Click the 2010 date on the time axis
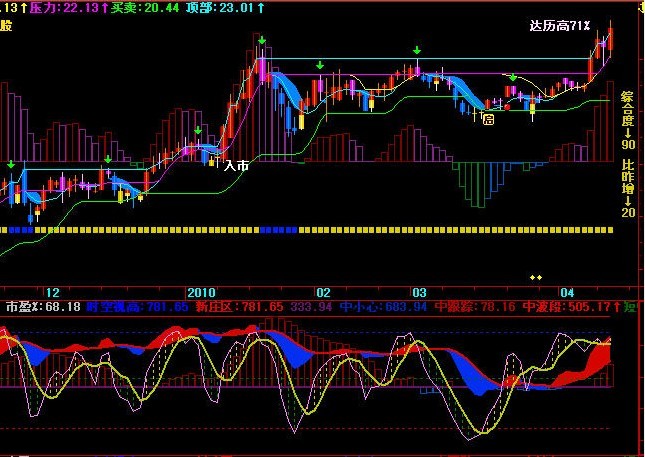The width and height of the screenshot is (645, 457). point(201,293)
